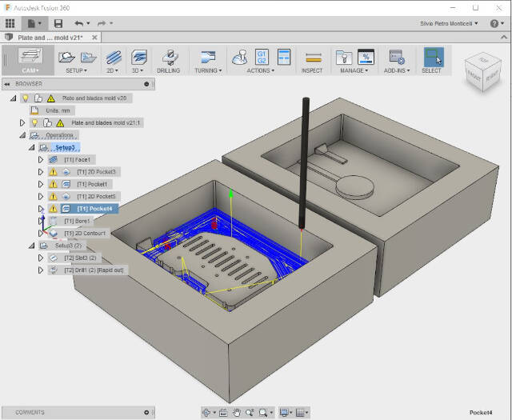Click the New Setup icon
Screen dimensions: 512x420
coord(66,57)
